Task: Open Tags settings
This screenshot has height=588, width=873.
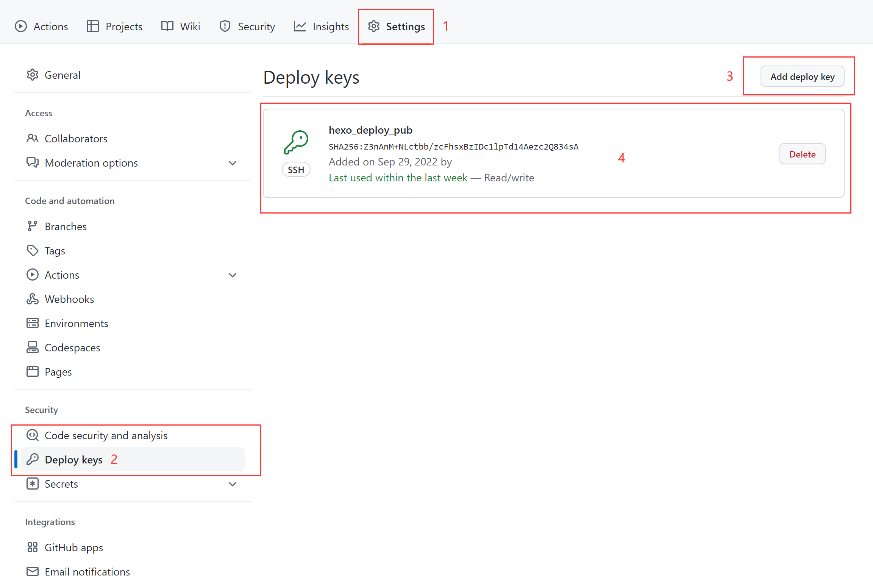Action: pos(133,251)
